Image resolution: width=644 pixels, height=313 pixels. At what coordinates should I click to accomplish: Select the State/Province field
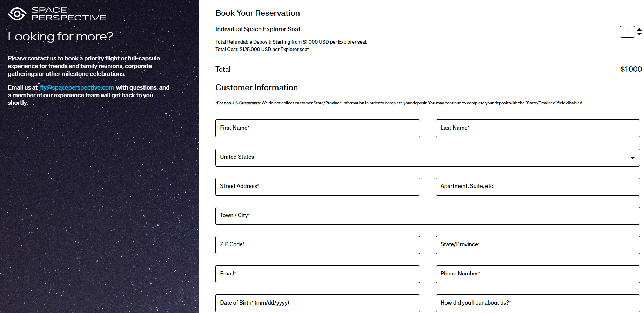click(537, 245)
